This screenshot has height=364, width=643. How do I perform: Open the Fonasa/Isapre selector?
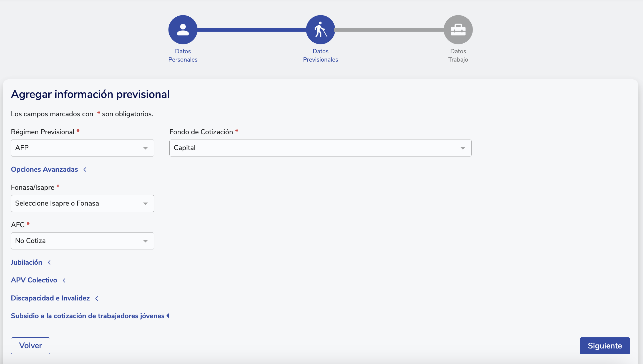(x=82, y=203)
